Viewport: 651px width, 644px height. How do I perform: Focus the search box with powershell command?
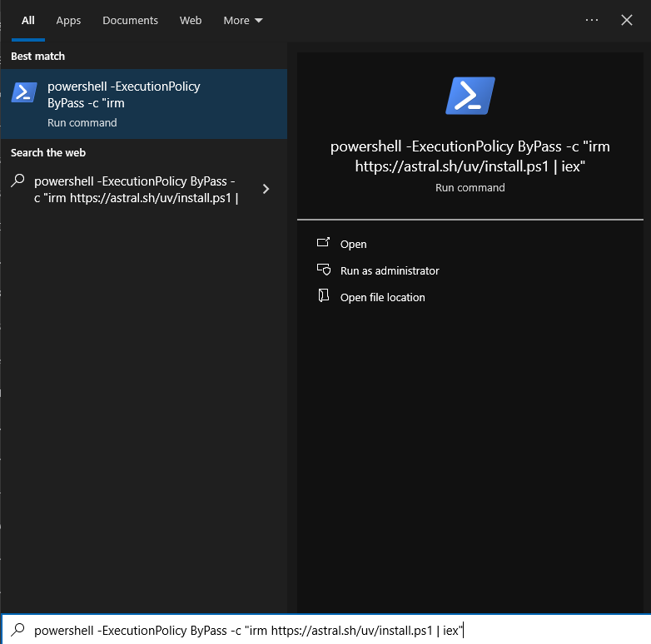point(325,630)
